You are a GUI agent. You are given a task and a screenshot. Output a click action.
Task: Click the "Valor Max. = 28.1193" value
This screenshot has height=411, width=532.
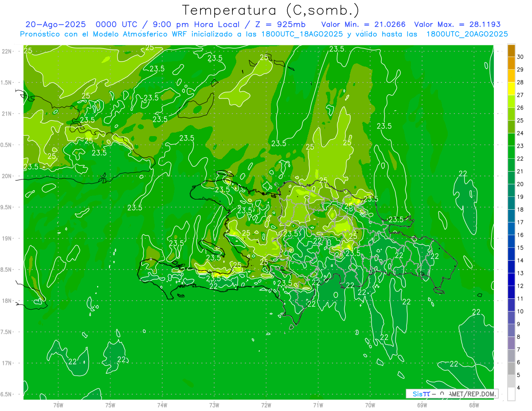pyautogui.click(x=457, y=24)
